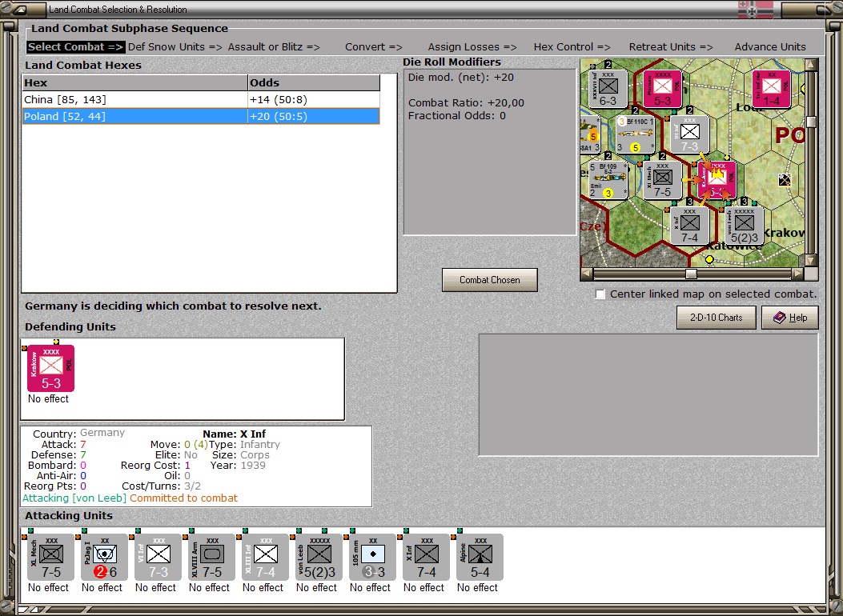Click the PzJag I attacking unit
The image size is (843, 616).
pyautogui.click(x=105, y=557)
